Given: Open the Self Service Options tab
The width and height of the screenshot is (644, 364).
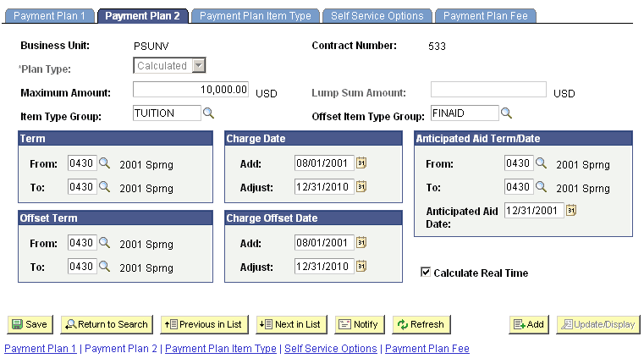Looking at the screenshot, I should click(x=377, y=15).
